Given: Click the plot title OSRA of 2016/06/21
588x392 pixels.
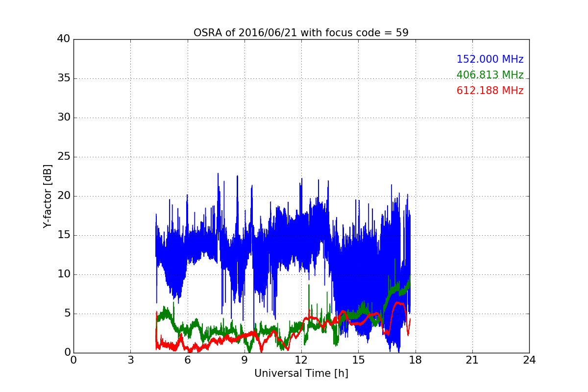Looking at the screenshot, I should [301, 33].
